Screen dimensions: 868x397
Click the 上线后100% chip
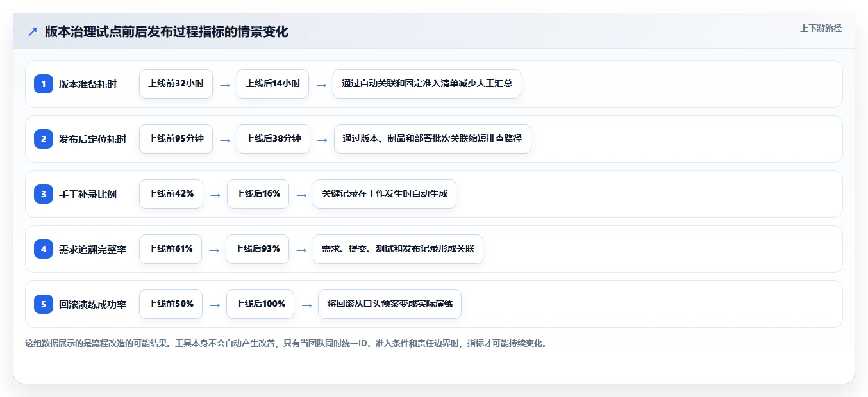coord(260,304)
